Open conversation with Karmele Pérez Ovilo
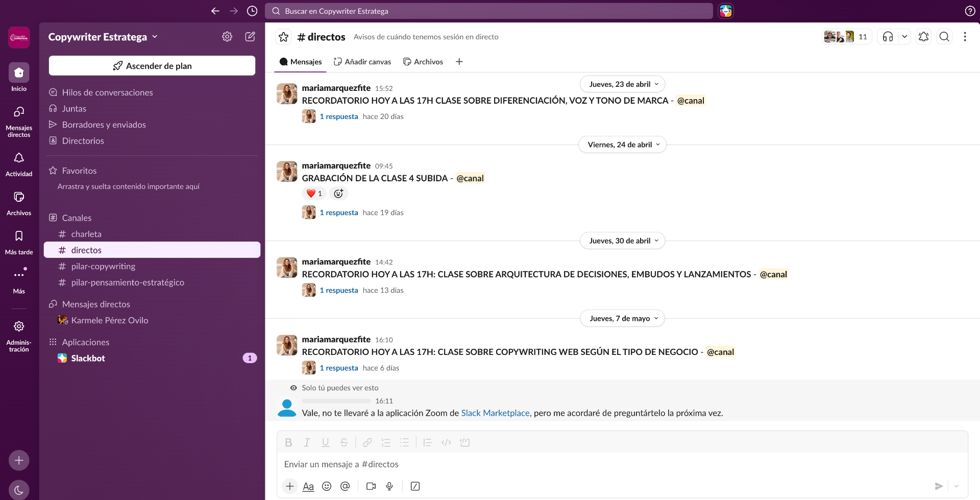This screenshot has height=500, width=980. [152, 320]
